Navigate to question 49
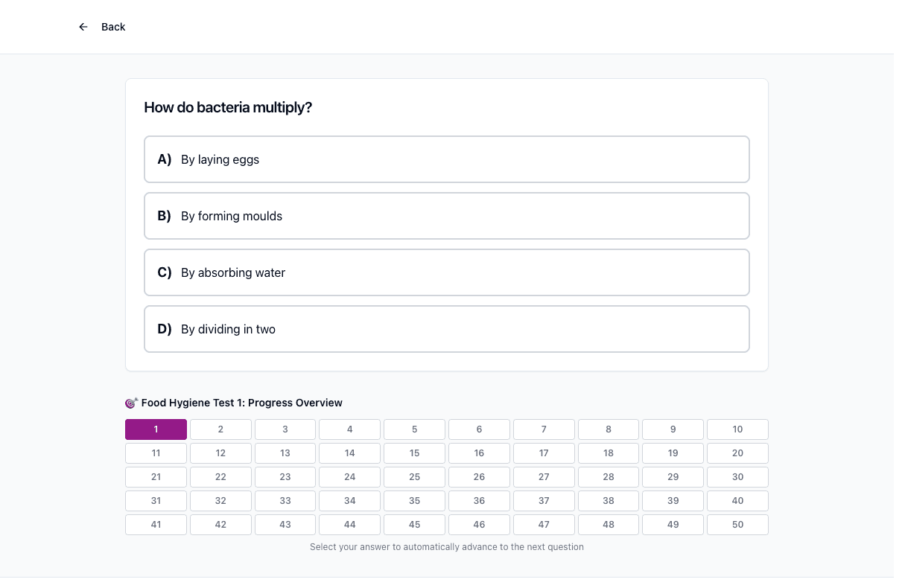The height and width of the screenshot is (588, 905). [x=673, y=525]
